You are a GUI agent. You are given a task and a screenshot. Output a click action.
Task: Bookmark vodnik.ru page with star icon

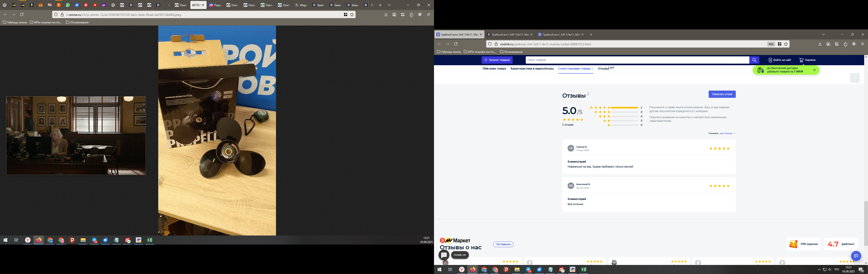786,44
